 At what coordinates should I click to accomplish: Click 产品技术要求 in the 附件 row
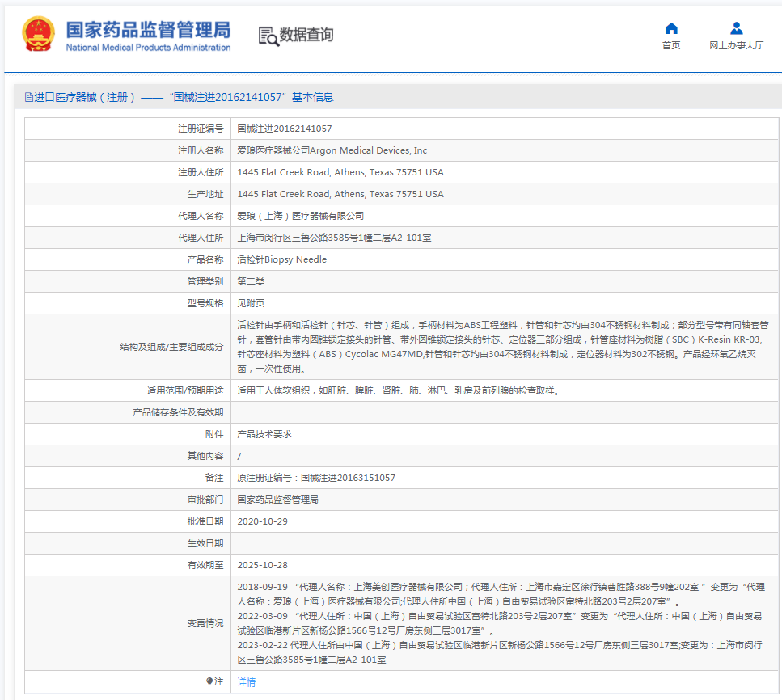tap(264, 434)
